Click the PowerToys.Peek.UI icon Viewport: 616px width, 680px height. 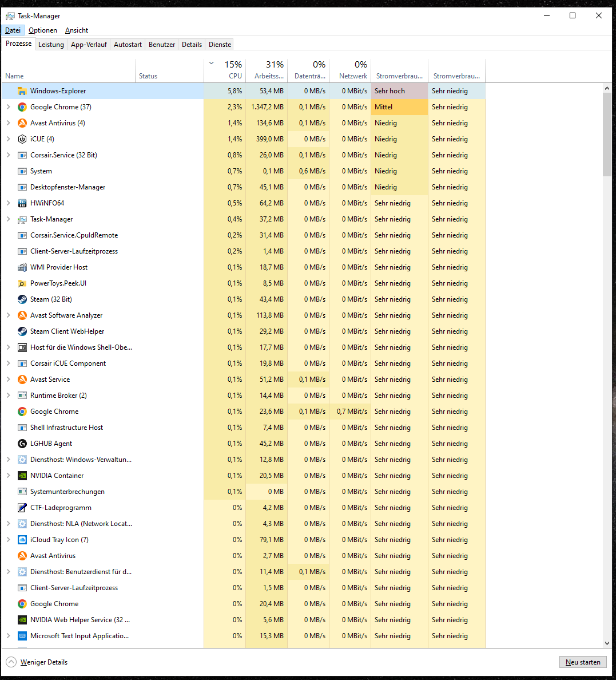click(22, 284)
